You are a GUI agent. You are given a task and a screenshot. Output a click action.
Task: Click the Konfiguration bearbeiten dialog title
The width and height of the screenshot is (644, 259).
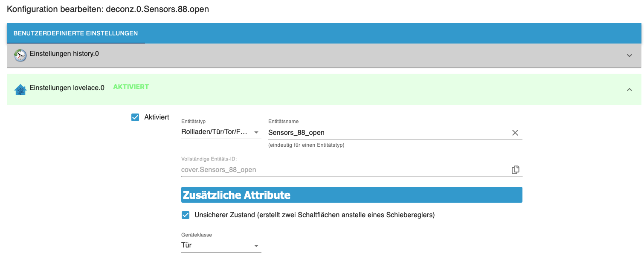tap(108, 9)
